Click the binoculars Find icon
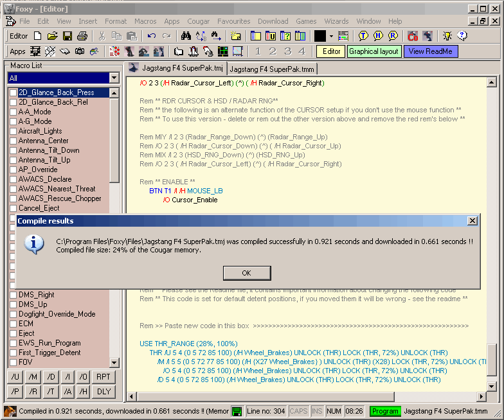504x420 pixels. tap(186, 37)
